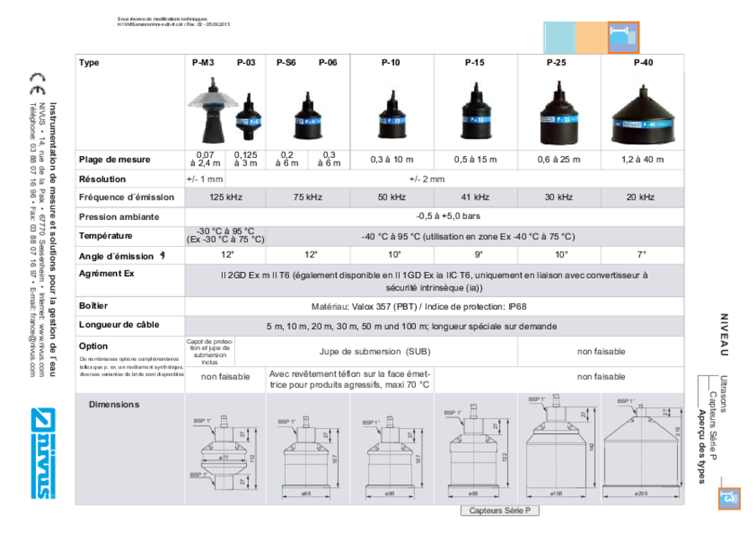Click the 'Plage de mesure' row label
Image resolution: width=756 pixels, height=534 pixels.
114,160
